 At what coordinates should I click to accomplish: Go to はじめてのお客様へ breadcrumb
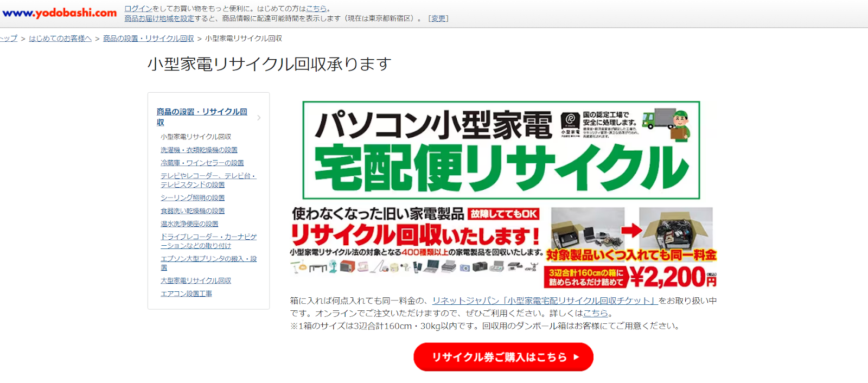(x=60, y=39)
